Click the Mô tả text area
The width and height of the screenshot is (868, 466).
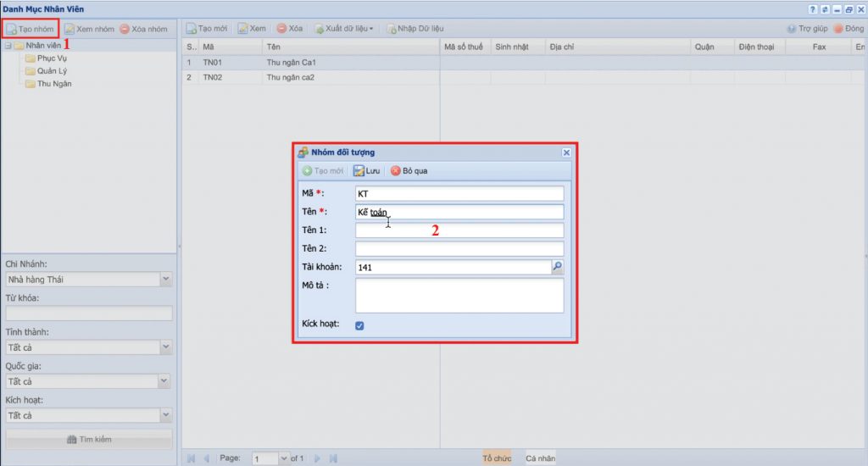pyautogui.click(x=459, y=296)
